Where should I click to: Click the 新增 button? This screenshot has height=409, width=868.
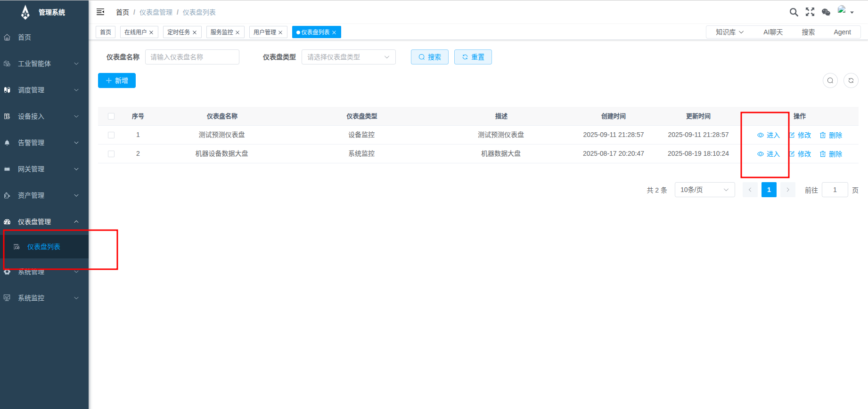[x=117, y=80]
